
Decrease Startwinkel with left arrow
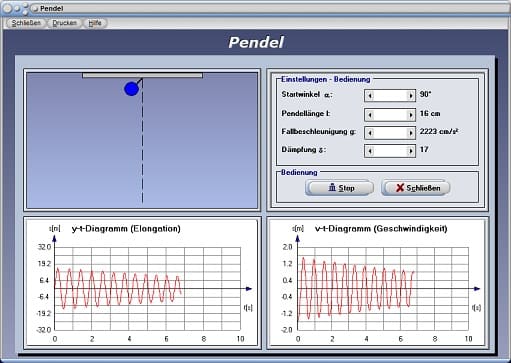(369, 96)
